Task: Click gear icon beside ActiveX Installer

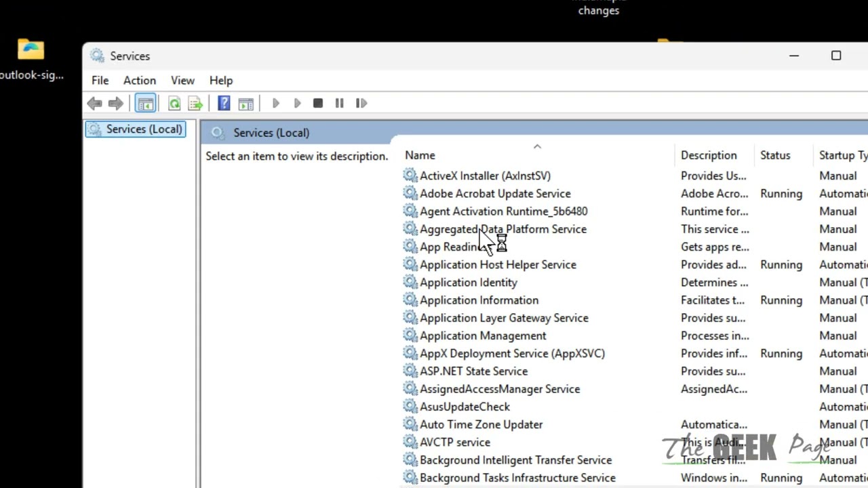Action: tap(410, 176)
